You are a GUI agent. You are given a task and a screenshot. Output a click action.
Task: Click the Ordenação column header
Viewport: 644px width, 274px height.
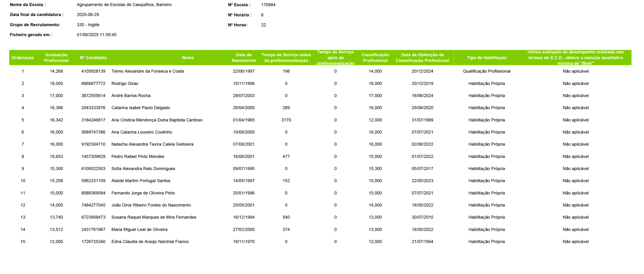(23, 58)
